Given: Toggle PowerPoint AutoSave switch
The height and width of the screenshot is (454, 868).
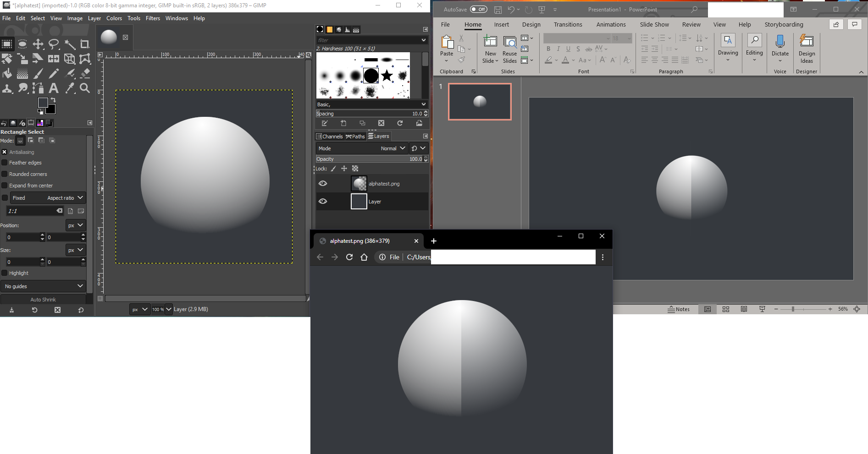Looking at the screenshot, I should (x=479, y=9).
